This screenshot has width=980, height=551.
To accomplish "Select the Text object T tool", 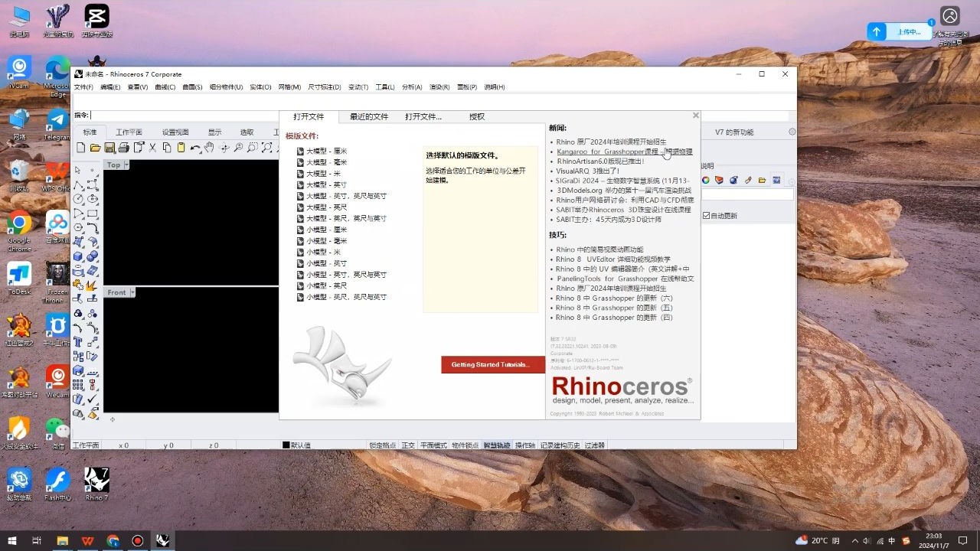I will 77,341.
